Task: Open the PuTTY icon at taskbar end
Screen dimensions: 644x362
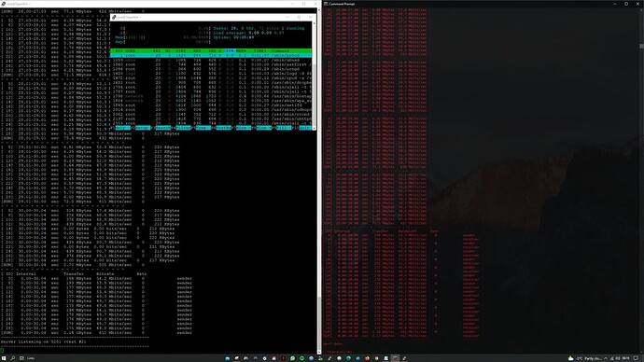Action: point(404,358)
